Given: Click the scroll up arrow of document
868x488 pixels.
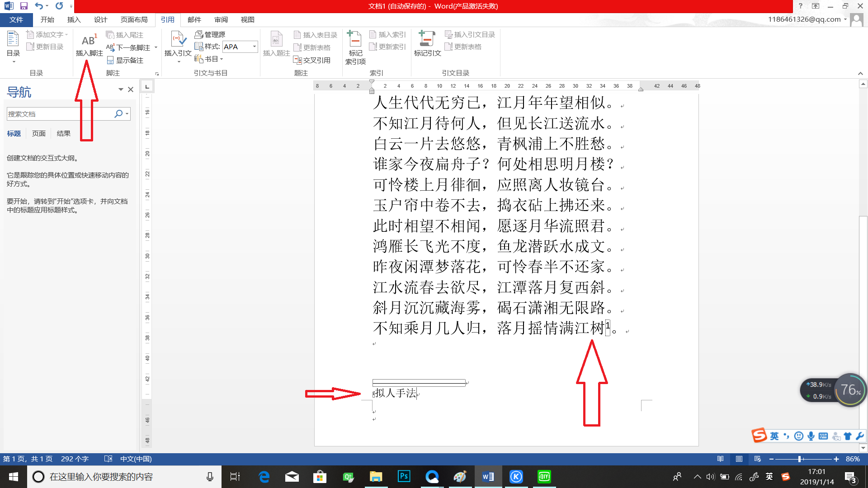Looking at the screenshot, I should click(x=863, y=84).
